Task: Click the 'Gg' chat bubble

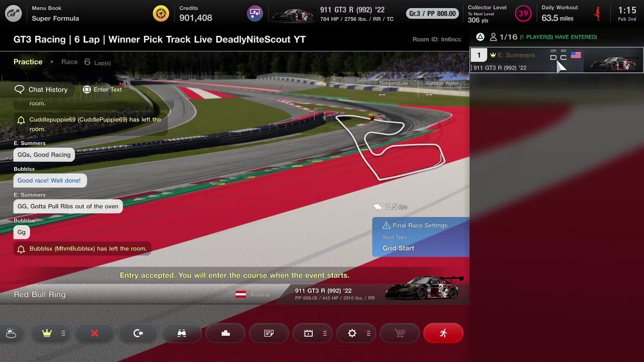Action: coord(22,232)
